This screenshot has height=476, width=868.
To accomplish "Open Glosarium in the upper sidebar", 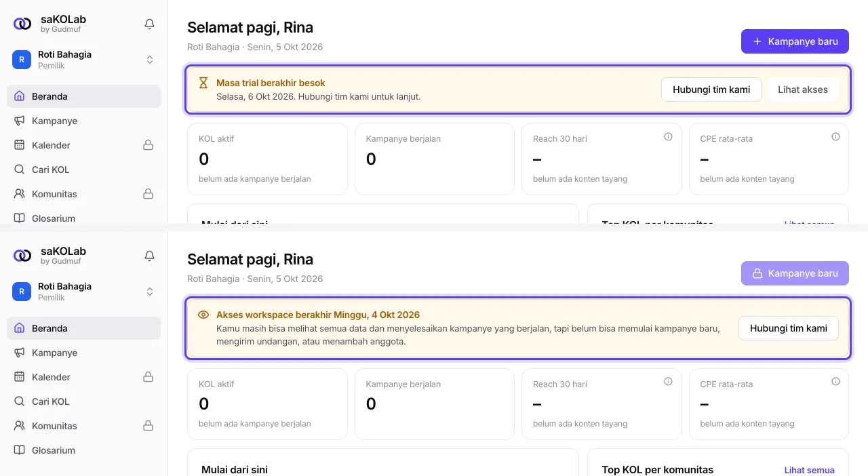I will (84, 218).
